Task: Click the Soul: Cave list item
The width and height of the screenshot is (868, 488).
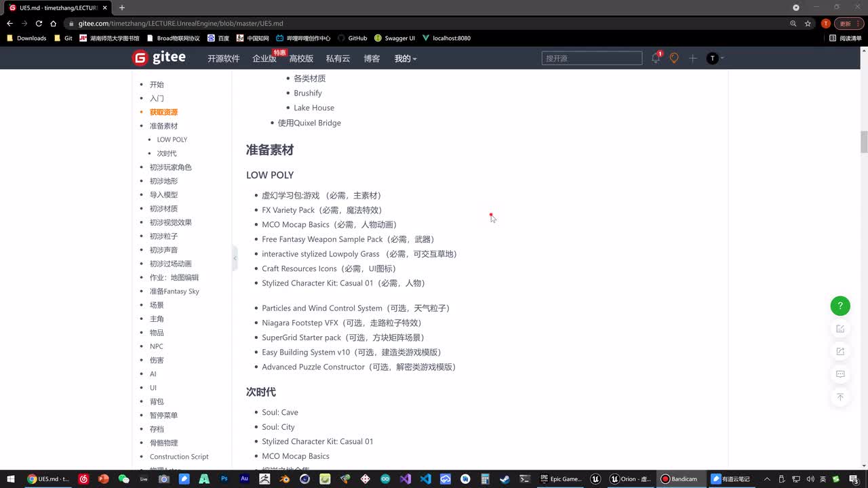Action: coord(280,412)
